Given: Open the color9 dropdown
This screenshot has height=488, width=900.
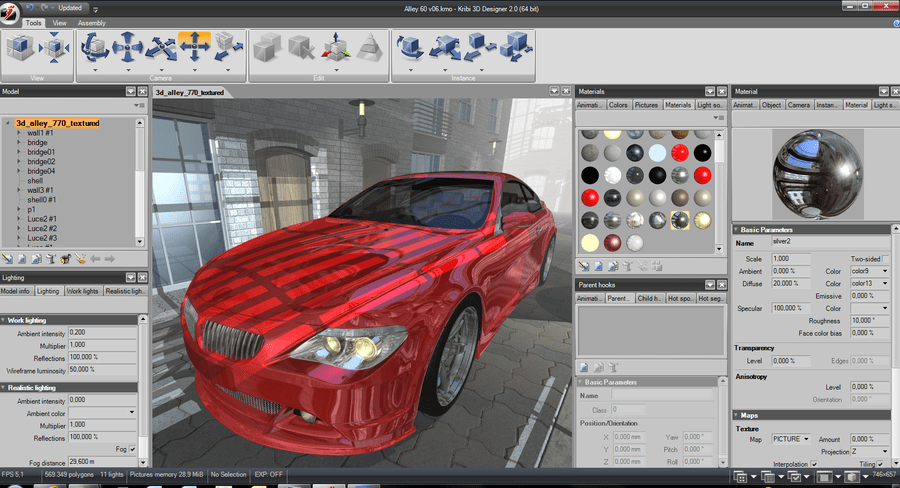Looking at the screenshot, I should pyautogui.click(x=885, y=271).
